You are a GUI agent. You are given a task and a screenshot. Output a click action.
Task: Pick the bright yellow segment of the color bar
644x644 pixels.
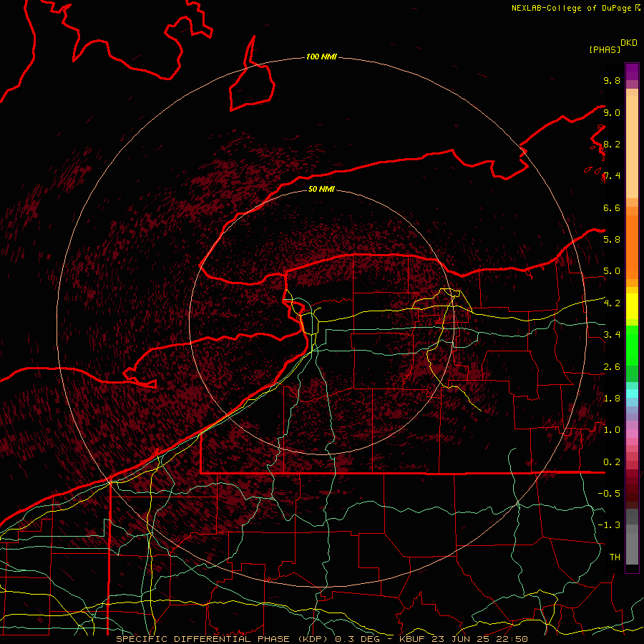pos(632,306)
